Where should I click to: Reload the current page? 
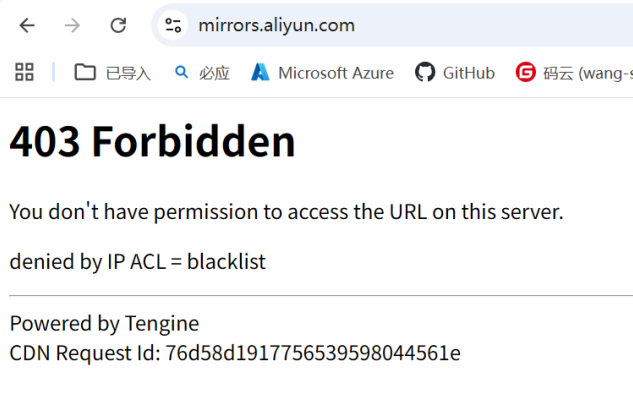118,25
